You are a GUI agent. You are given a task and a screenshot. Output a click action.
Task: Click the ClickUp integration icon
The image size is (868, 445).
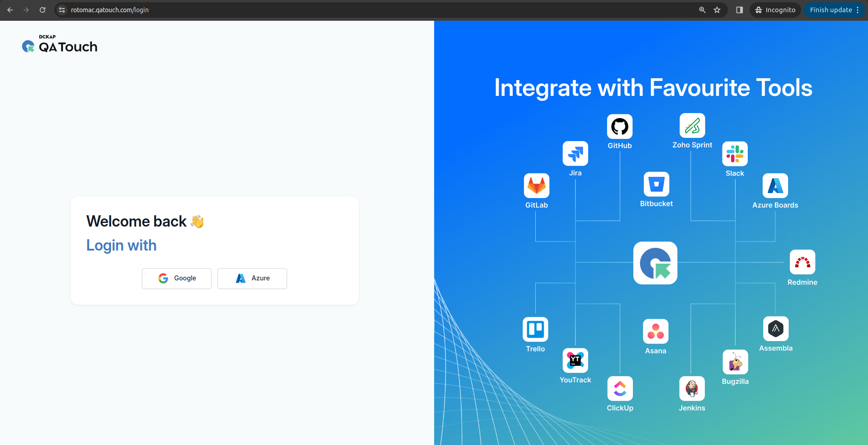[620, 388]
